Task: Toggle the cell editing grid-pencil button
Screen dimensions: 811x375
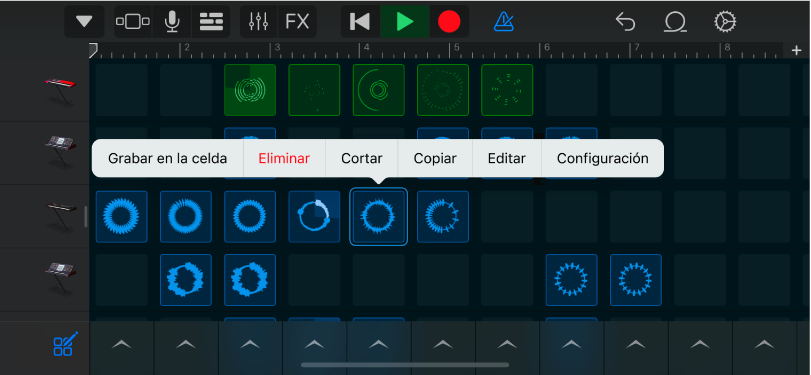Action: [x=66, y=343]
